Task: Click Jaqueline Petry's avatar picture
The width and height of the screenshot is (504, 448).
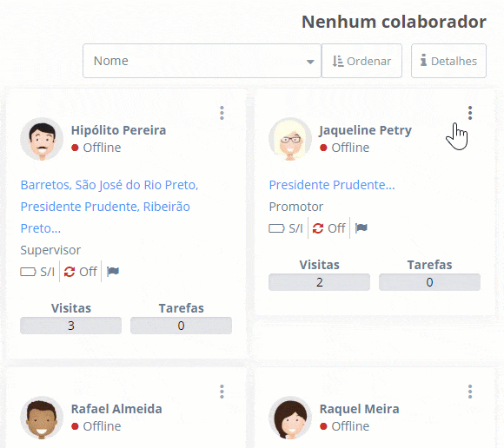Action: point(290,139)
